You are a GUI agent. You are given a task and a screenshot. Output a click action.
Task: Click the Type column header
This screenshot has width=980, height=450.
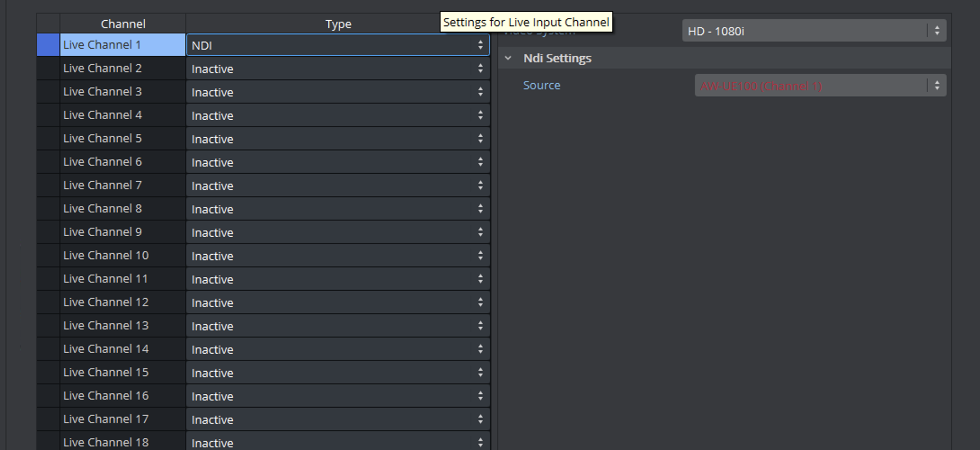338,24
